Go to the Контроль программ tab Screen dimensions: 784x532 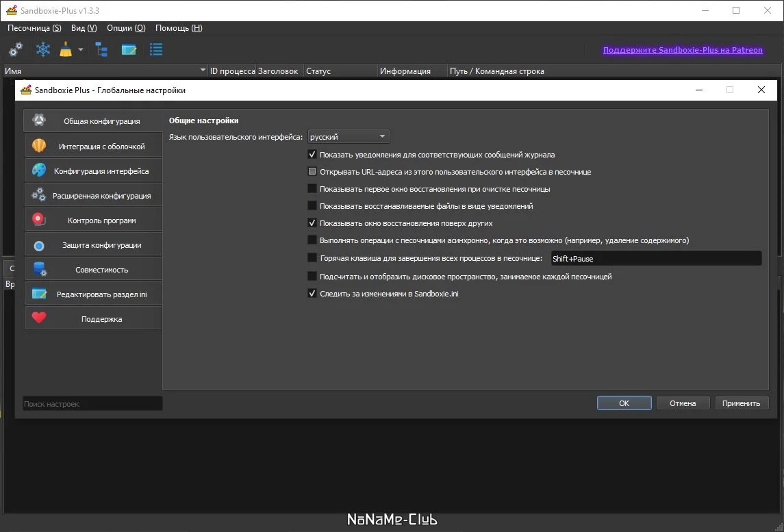[x=93, y=220]
